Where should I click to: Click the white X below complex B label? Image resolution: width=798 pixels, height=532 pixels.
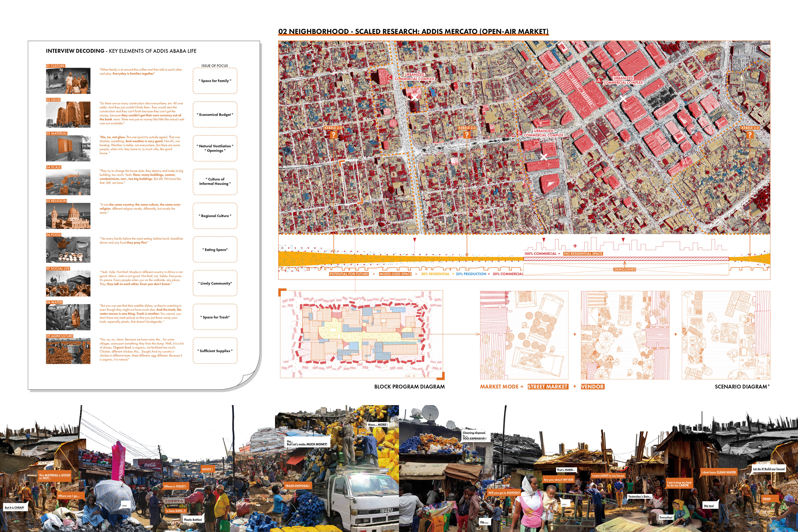pyautogui.click(x=544, y=157)
